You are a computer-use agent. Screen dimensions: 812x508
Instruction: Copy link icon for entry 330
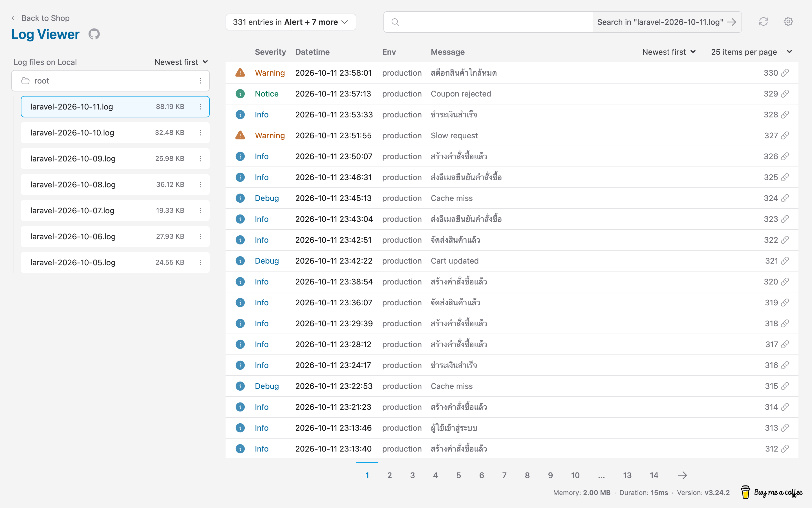tap(785, 73)
